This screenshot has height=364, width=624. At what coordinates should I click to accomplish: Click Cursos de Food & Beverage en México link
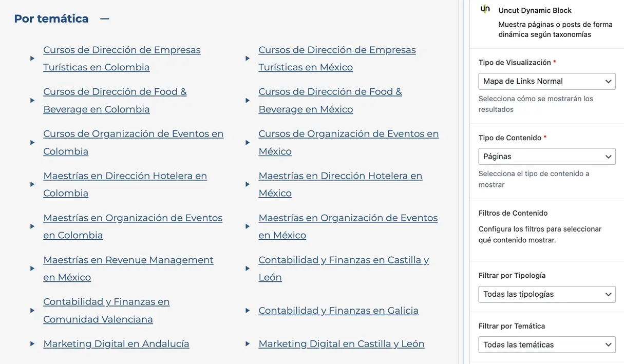330,92
